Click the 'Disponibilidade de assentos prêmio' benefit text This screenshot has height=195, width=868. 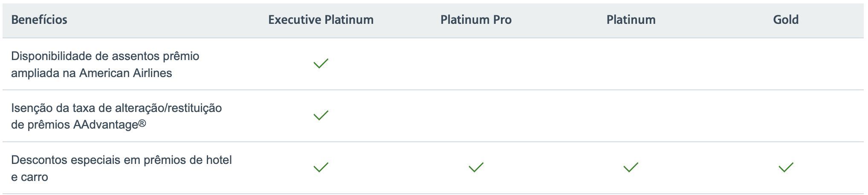pos(105,56)
